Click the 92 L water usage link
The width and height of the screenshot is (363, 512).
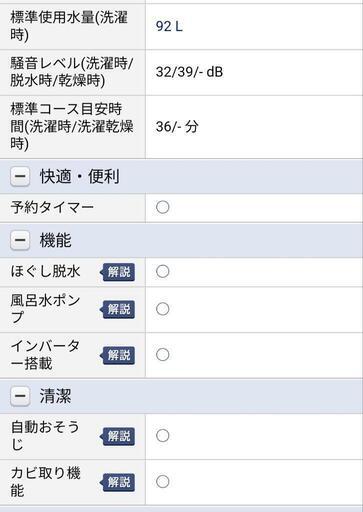pyautogui.click(x=169, y=26)
